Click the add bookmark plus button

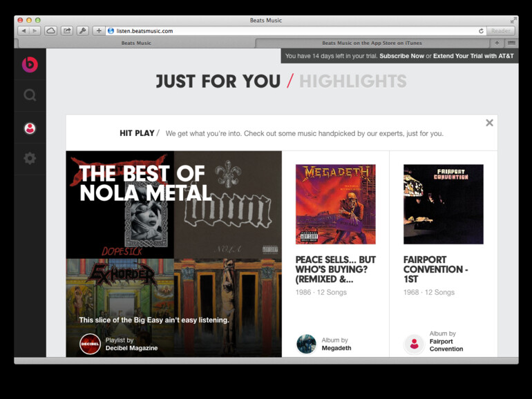[x=99, y=31]
